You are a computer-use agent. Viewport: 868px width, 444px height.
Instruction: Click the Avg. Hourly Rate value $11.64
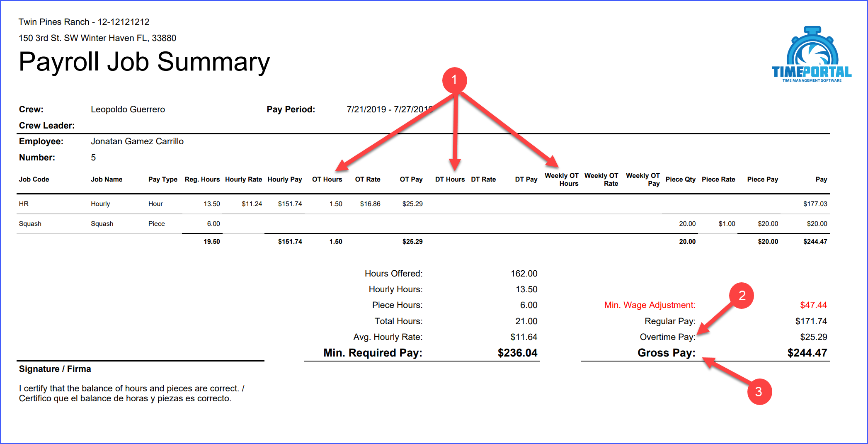tap(524, 337)
